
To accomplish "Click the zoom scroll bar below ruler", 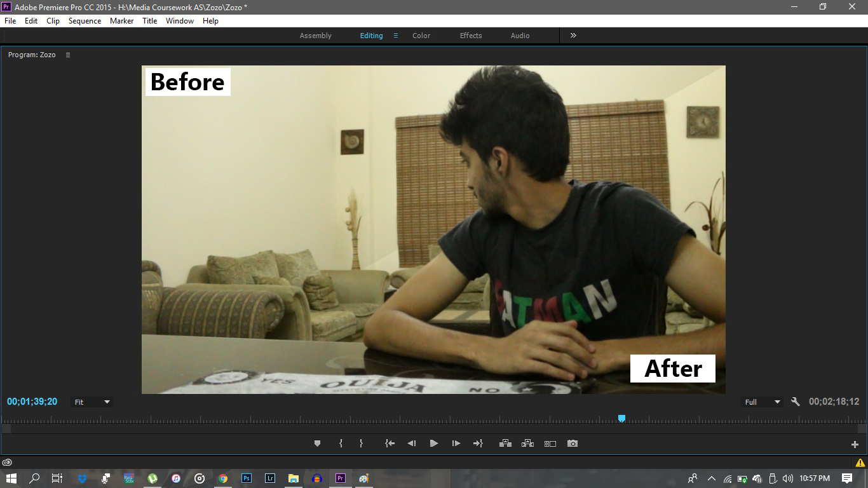I will [433, 429].
